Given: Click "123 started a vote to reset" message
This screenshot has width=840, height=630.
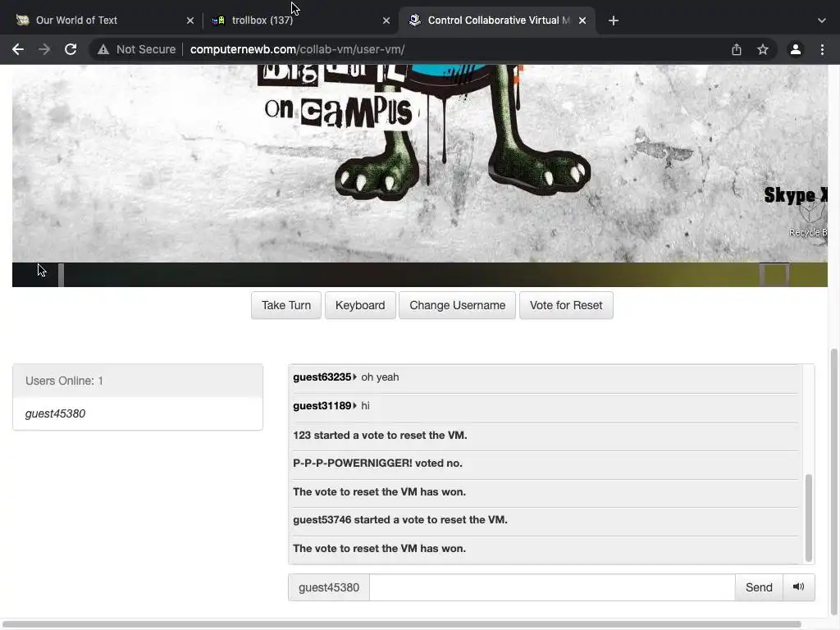Looking at the screenshot, I should point(544,435).
